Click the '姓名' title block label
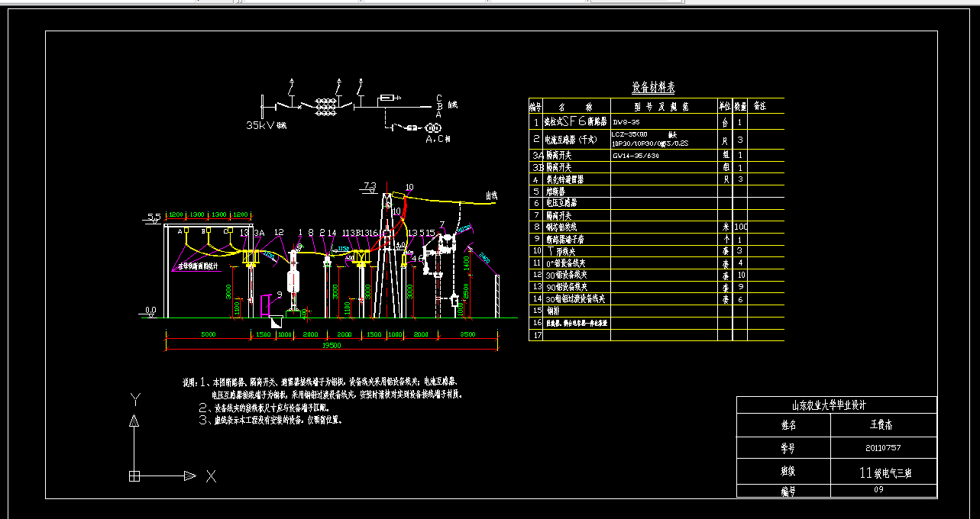This screenshot has height=519, width=980. [788, 425]
